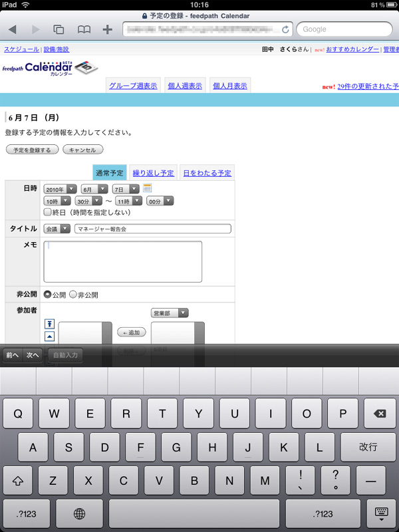Open the 営業部 department dropdown

click(x=170, y=313)
